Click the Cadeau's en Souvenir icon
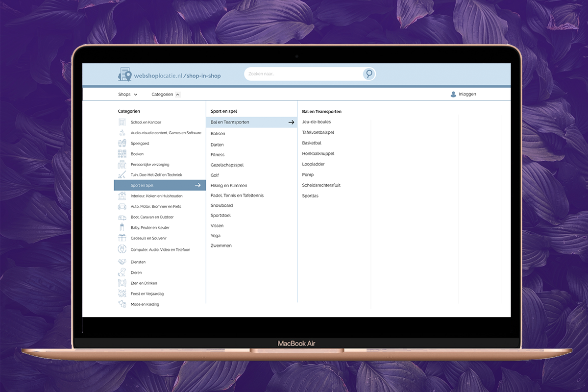The height and width of the screenshot is (392, 588). click(122, 238)
